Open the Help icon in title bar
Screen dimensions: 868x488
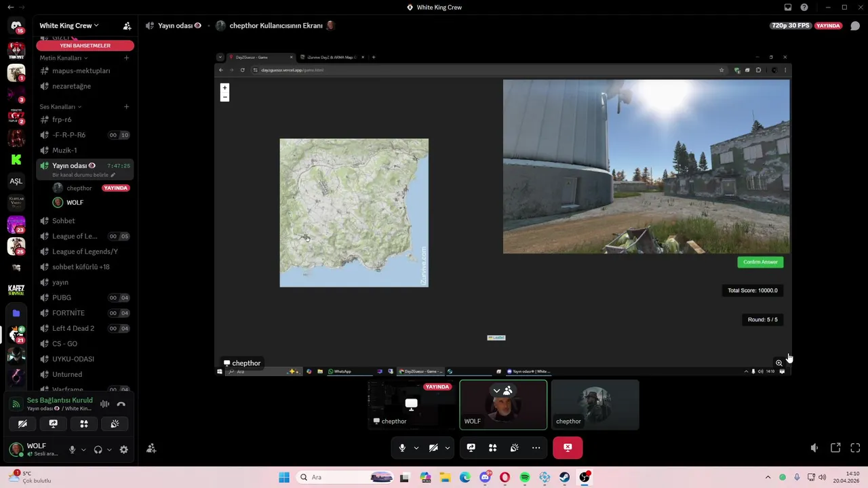(x=804, y=7)
